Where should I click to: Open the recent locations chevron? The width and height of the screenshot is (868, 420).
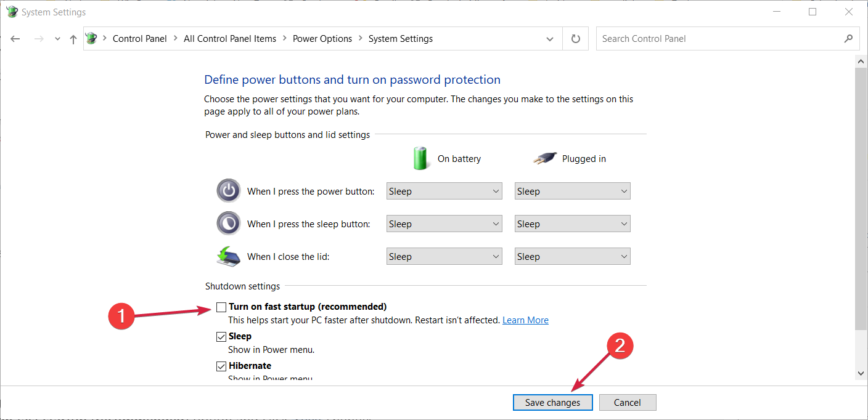[57, 39]
